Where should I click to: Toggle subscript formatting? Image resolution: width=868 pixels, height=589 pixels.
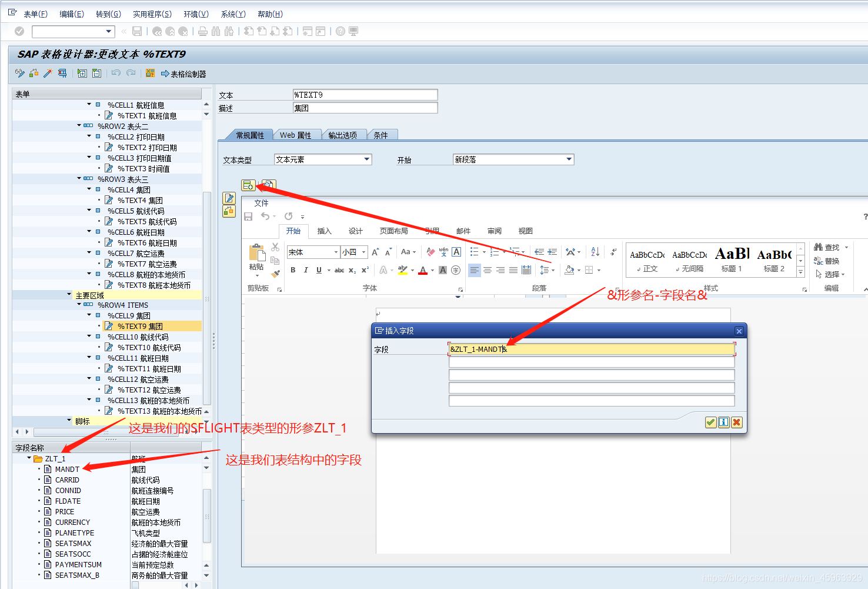click(352, 270)
